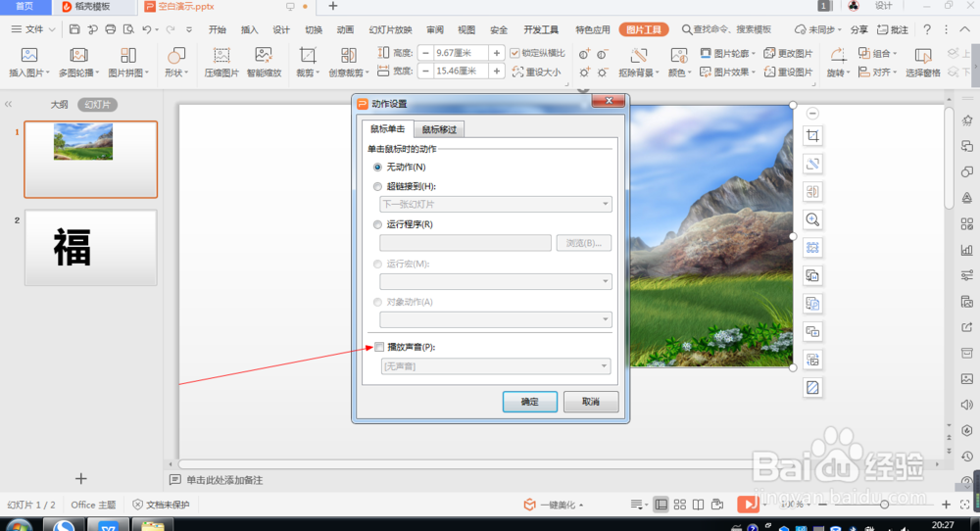
Task: Open the Insert (插入) ribbon tab
Action: [249, 29]
